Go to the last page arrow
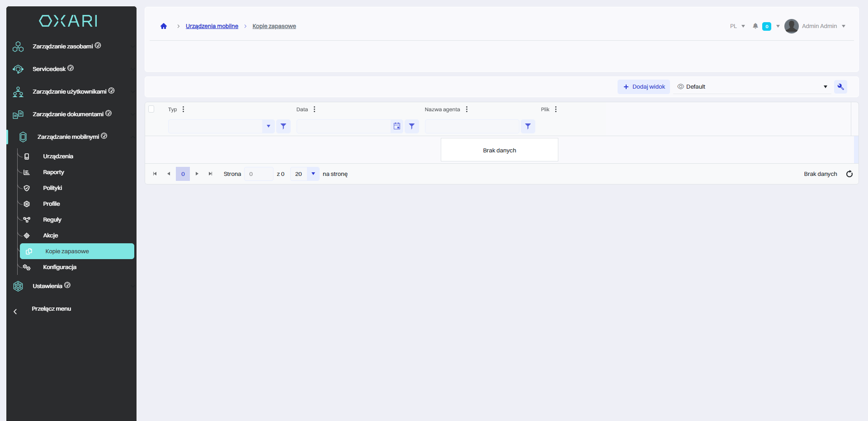The height and width of the screenshot is (421, 868). pos(210,174)
